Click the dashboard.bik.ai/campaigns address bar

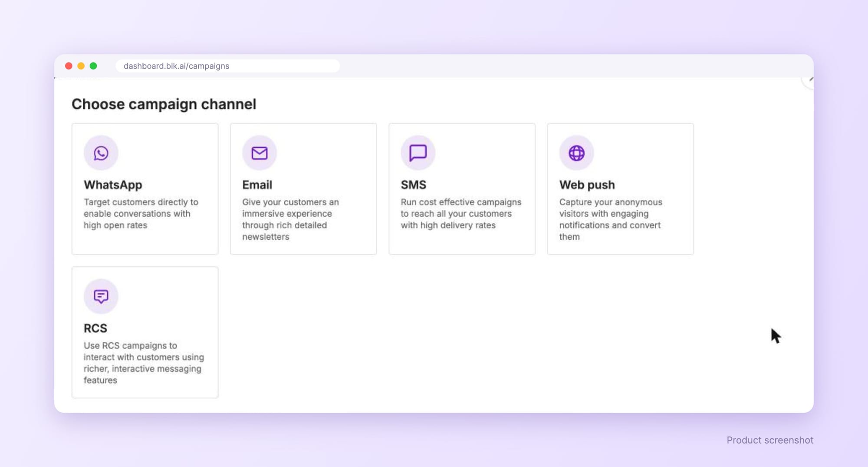(227, 66)
